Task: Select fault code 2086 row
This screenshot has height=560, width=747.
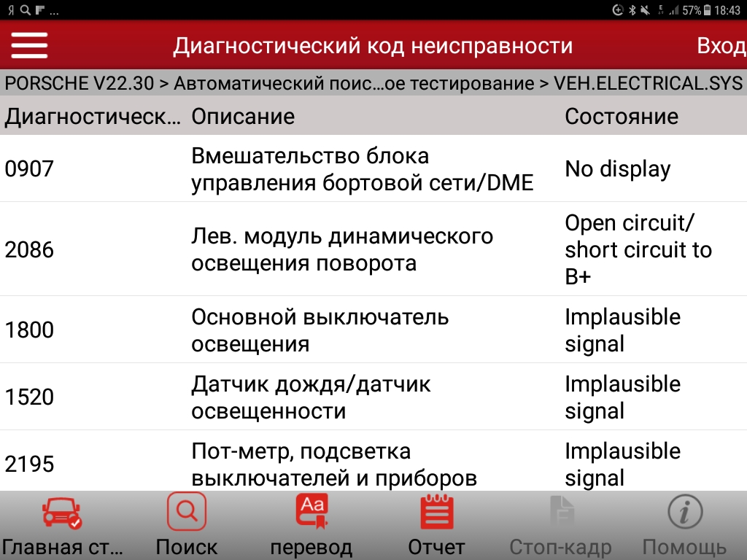Action: click(x=373, y=249)
